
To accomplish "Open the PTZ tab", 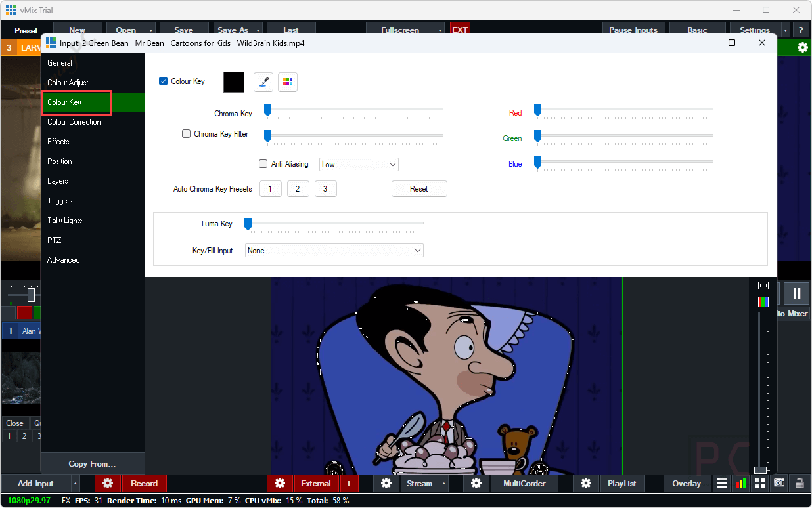I will click(93, 240).
